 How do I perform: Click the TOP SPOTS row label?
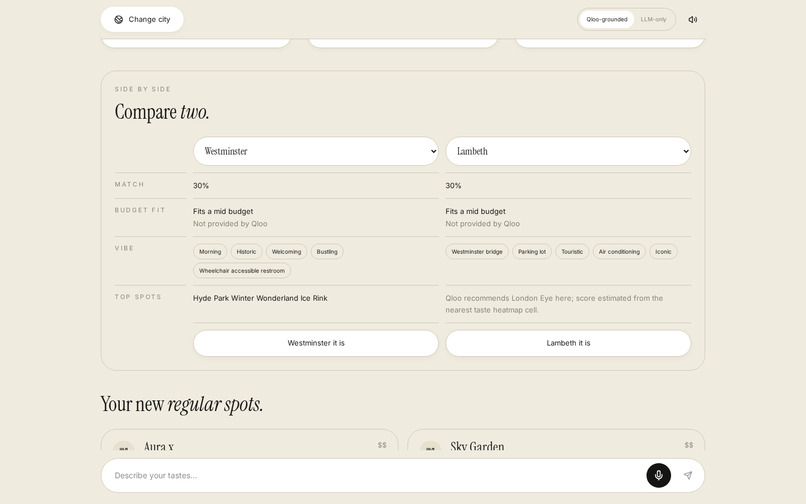(x=138, y=297)
